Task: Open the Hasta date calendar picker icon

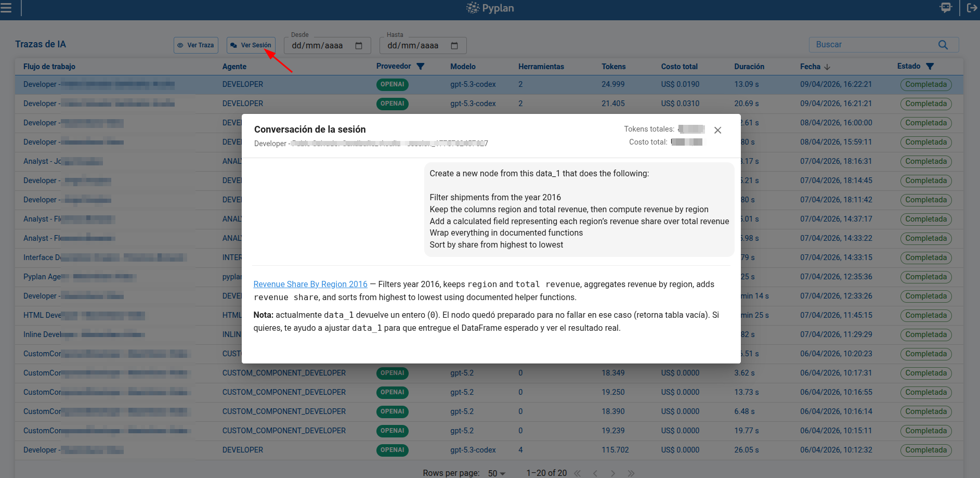Action: 454,46
